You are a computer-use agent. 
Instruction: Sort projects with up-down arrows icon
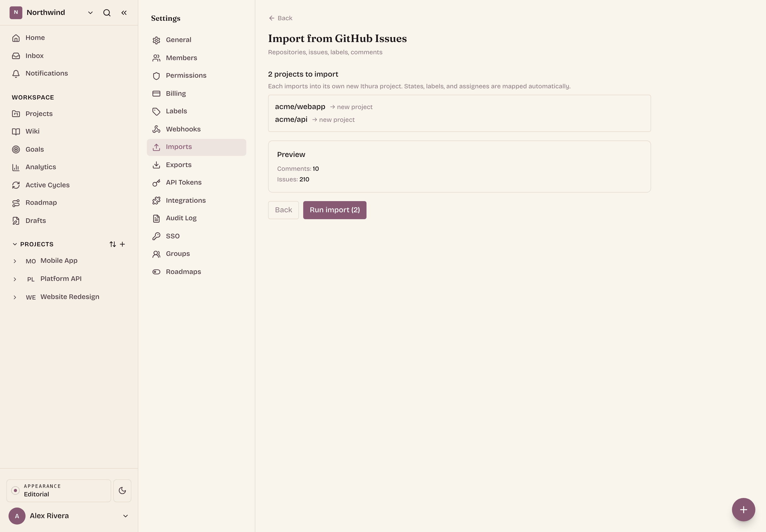[x=113, y=244]
